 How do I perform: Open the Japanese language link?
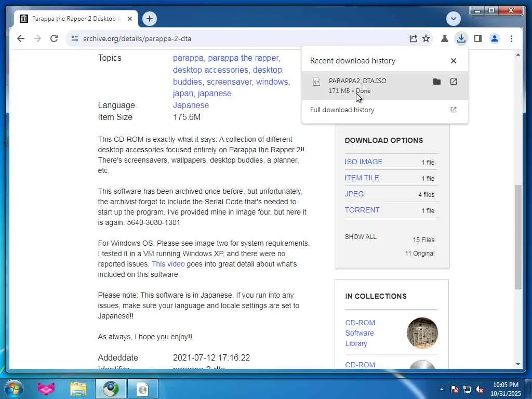click(191, 105)
